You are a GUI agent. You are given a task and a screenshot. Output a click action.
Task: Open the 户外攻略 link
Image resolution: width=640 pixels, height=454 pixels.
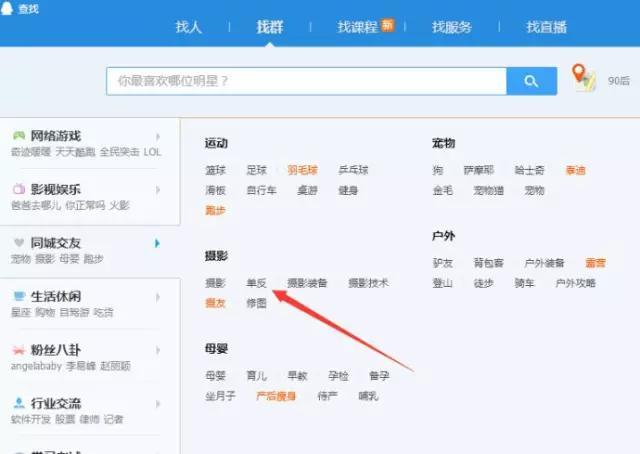click(576, 283)
